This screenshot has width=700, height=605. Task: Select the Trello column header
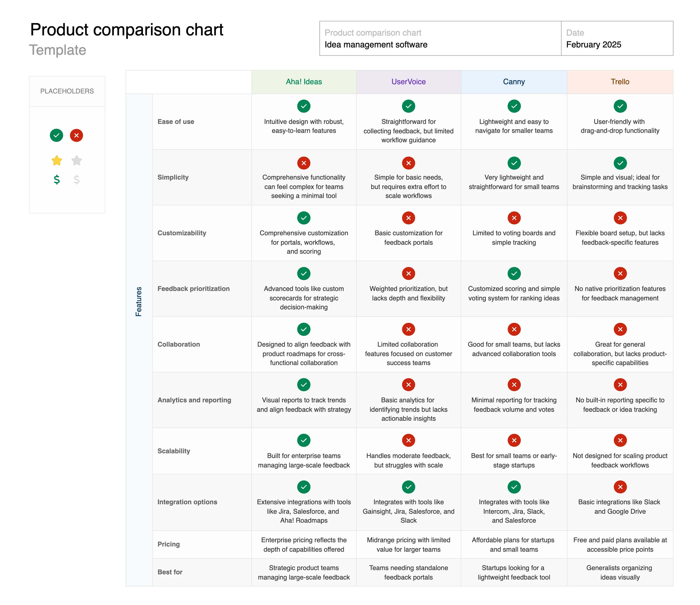[x=620, y=82]
